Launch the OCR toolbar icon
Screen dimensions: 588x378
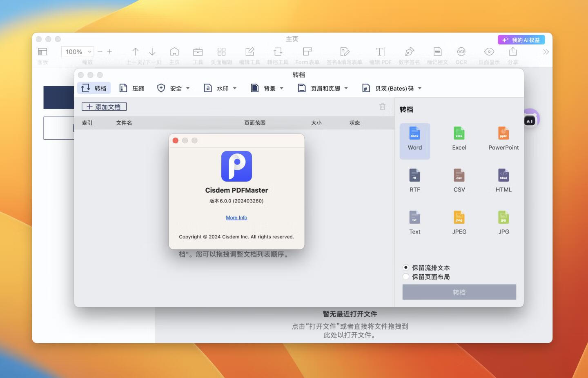coord(461,51)
